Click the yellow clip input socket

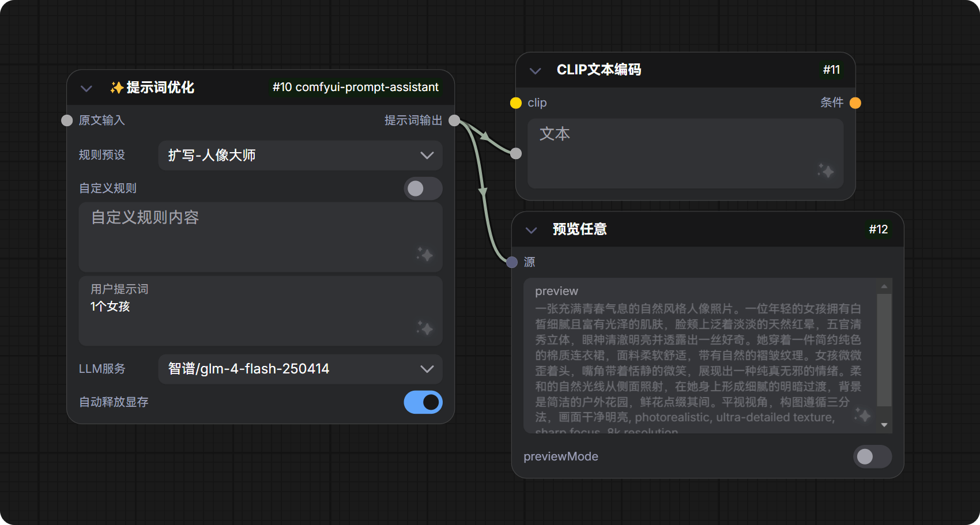tap(516, 103)
